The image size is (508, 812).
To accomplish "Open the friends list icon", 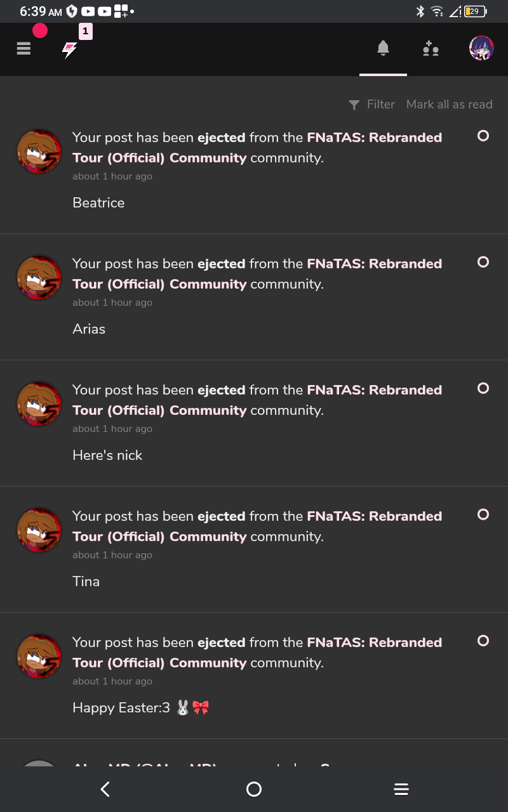I will (x=431, y=48).
